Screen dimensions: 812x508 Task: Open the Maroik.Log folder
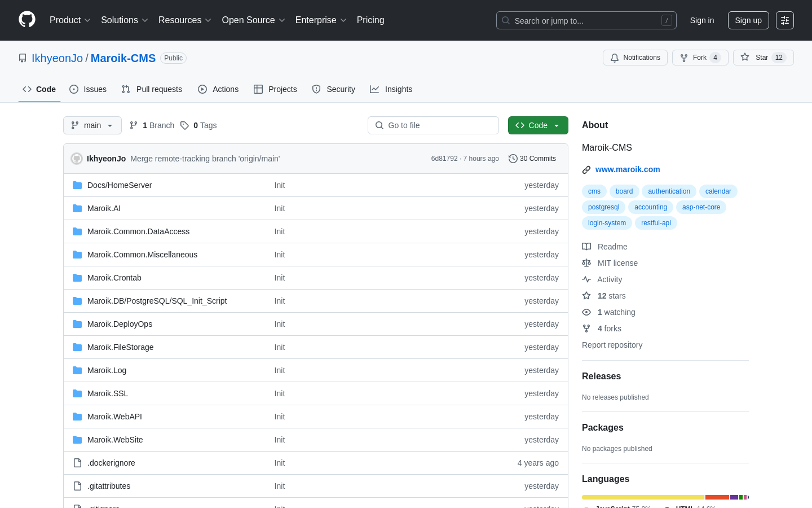click(x=107, y=370)
